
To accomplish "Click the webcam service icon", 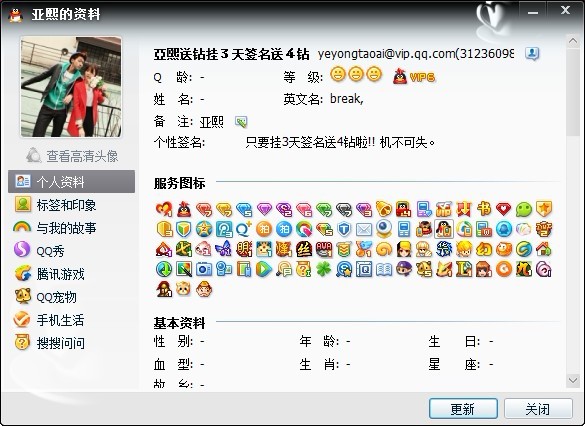I will tap(384, 228).
